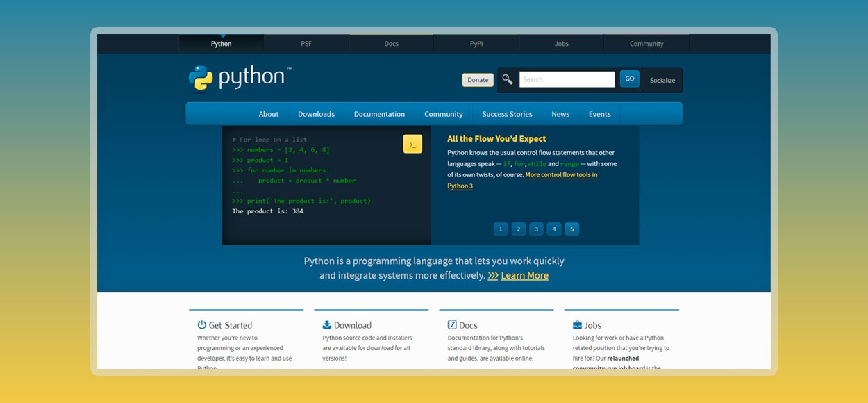The image size is (868, 403).
Task: Click the Download heading
Action: point(353,325)
